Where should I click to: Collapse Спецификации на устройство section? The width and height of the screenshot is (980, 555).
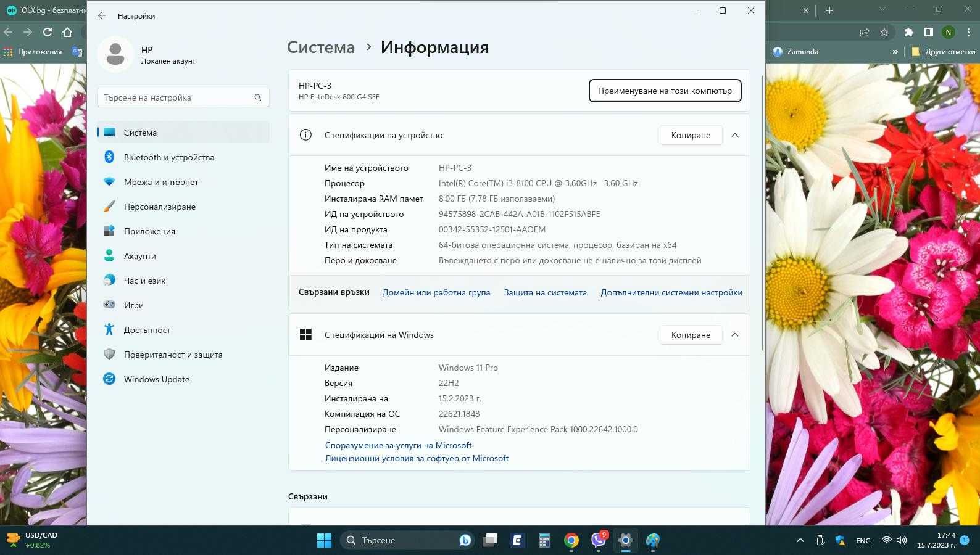pyautogui.click(x=735, y=135)
